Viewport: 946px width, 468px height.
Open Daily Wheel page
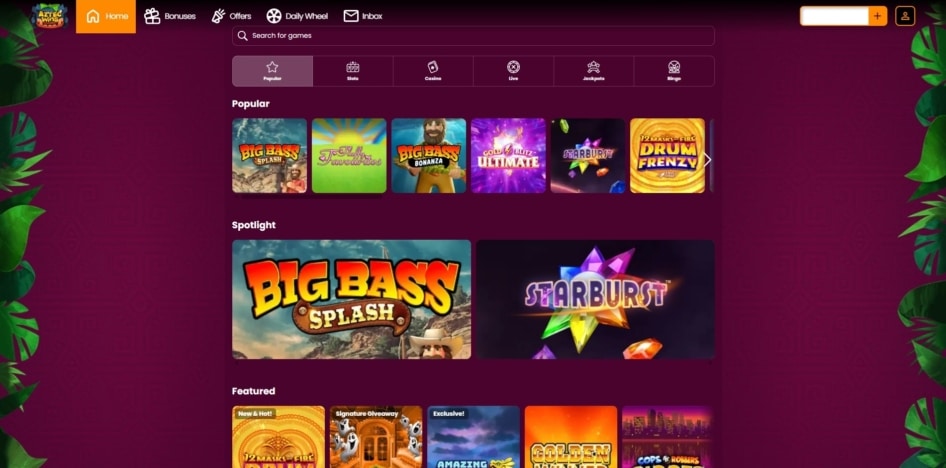[x=297, y=16]
